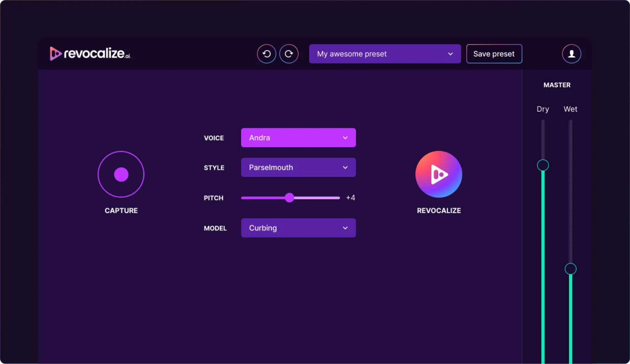This screenshot has height=364, width=630.
Task: Click the chevron on the Voice selector
Action: [x=345, y=138]
